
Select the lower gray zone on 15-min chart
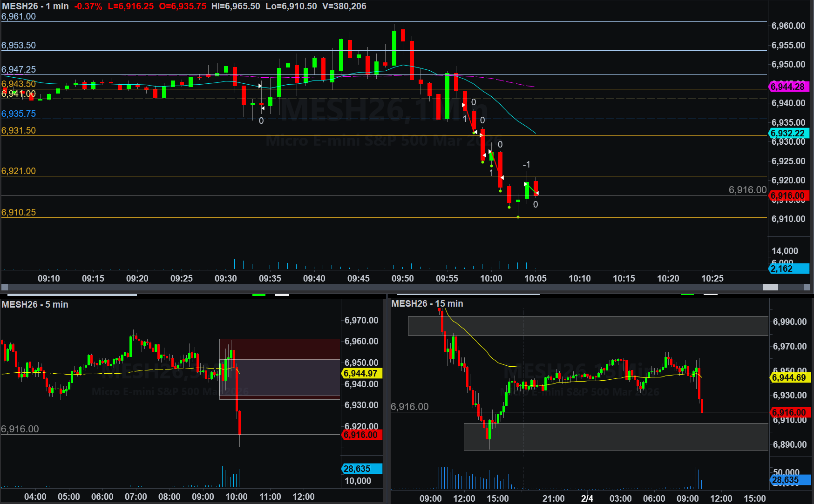point(616,437)
